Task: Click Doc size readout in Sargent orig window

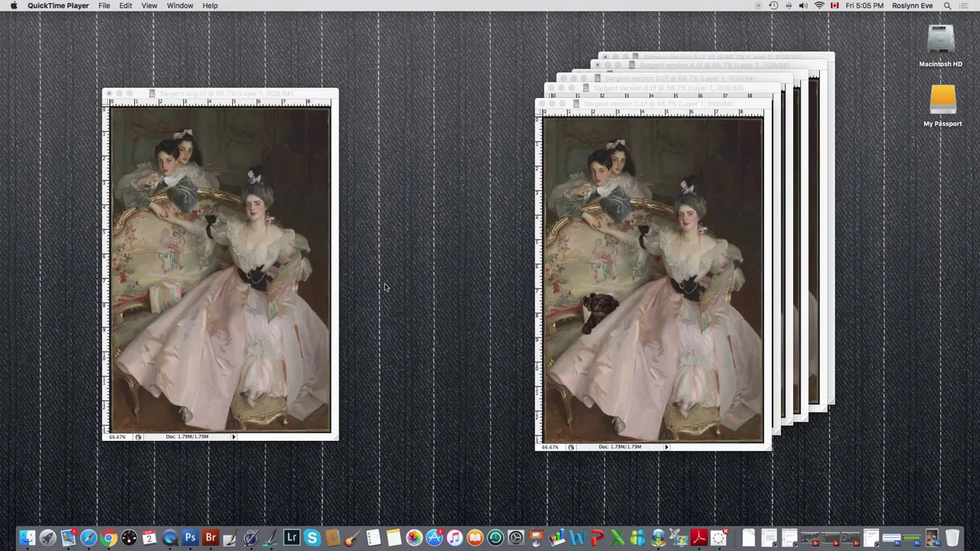Action: [x=187, y=436]
